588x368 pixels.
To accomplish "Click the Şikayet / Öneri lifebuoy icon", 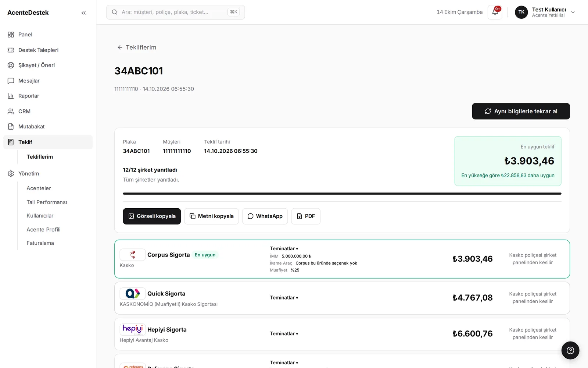I will (11, 65).
